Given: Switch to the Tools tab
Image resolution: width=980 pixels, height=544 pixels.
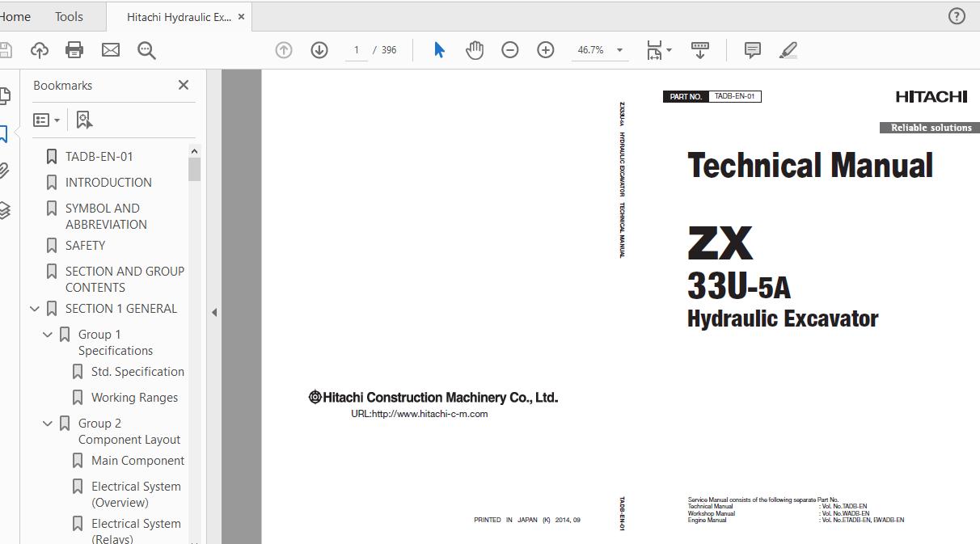Looking at the screenshot, I should pos(69,16).
